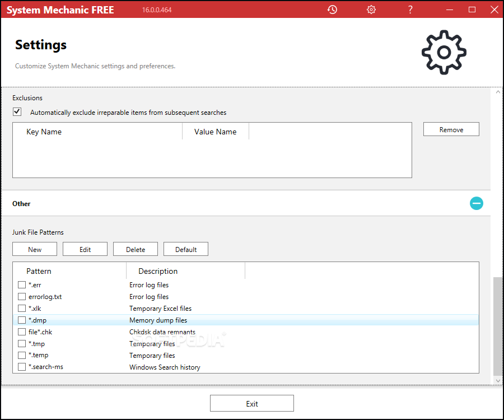Click the Exit button

click(x=252, y=403)
